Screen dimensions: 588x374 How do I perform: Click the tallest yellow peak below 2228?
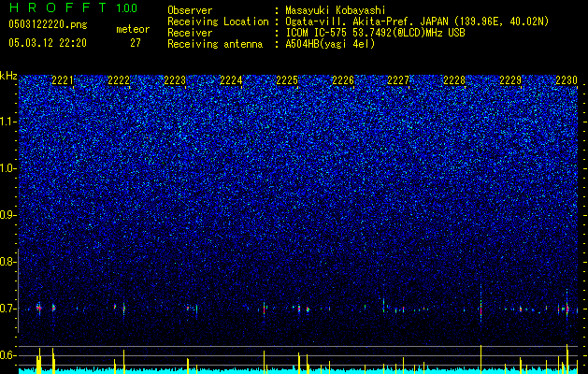click(480, 359)
